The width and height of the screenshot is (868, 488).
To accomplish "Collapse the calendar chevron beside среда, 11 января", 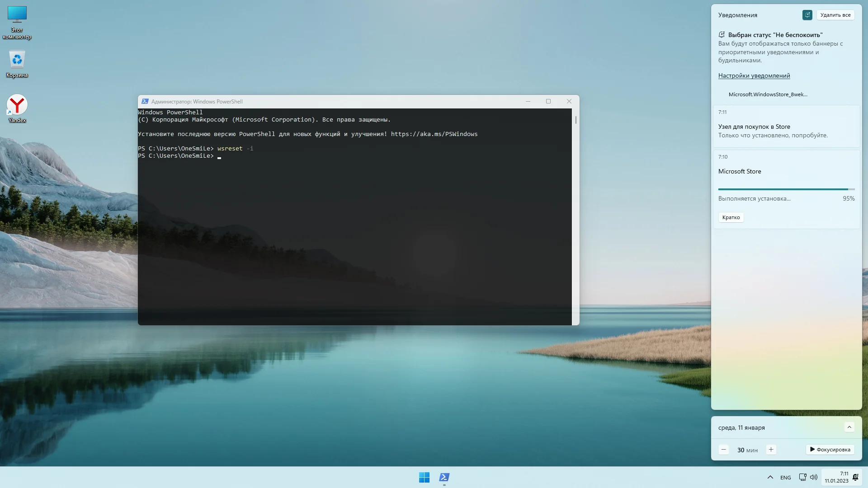I will click(x=849, y=427).
